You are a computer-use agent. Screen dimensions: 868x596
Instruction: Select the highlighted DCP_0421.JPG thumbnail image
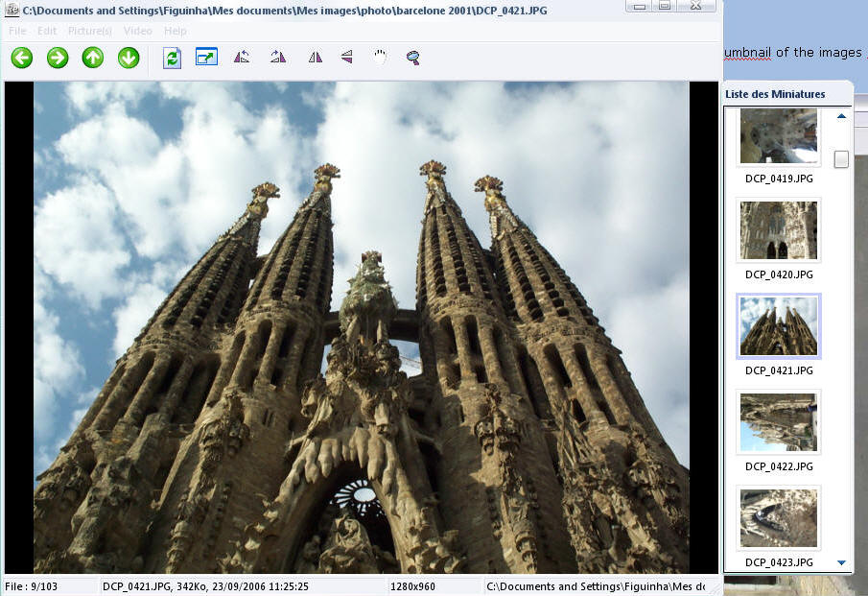(778, 326)
